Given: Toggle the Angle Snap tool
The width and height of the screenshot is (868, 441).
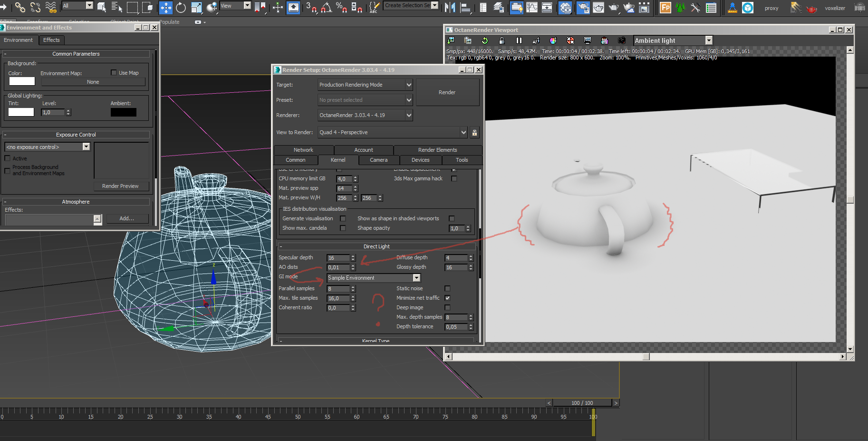Looking at the screenshot, I should pyautogui.click(x=327, y=7).
